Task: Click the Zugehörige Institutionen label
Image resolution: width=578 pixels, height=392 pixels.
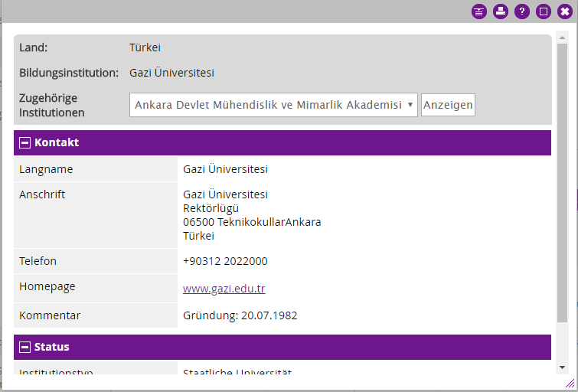Action: click(x=51, y=105)
